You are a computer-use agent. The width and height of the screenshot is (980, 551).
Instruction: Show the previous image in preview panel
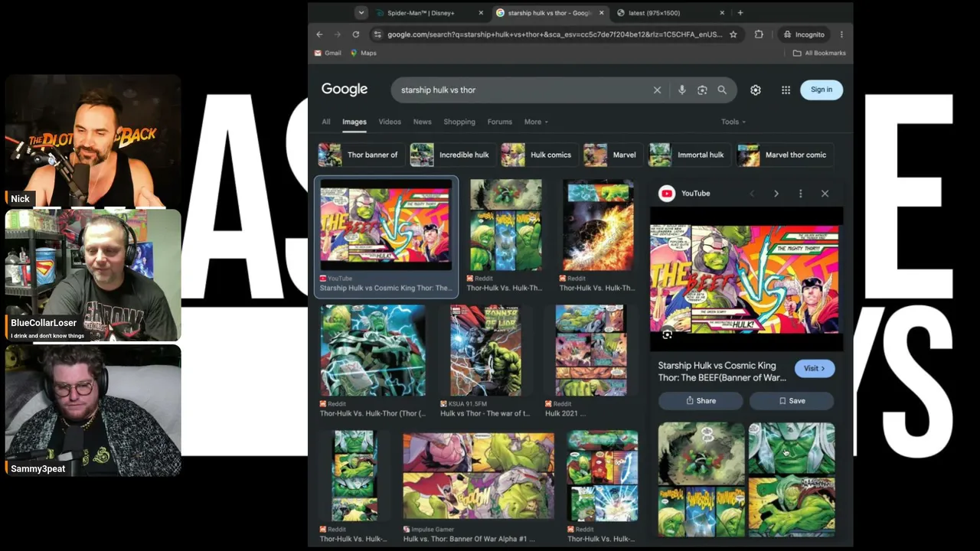[752, 194]
